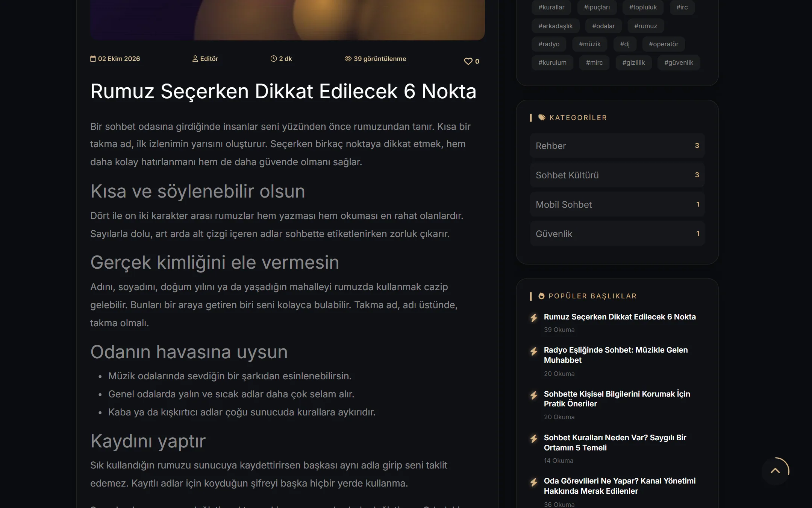Open popular post Rumuz Seçerken Dikkat Edilecek 6 Nokta
812x508 pixels.
[620, 317]
